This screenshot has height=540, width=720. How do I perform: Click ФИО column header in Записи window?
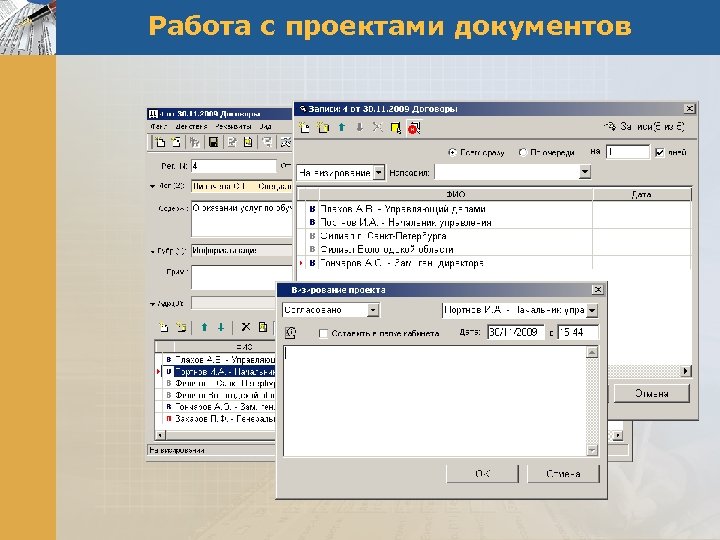click(456, 194)
